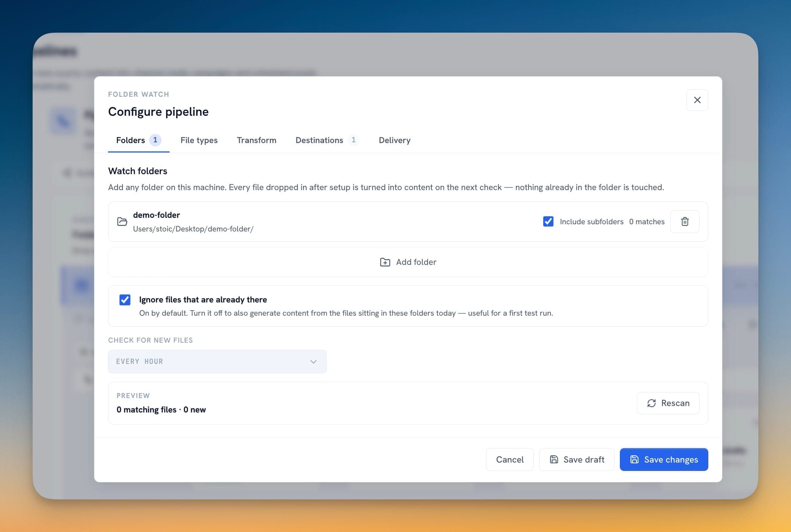Click the Add folder button
791x532 pixels.
click(x=408, y=262)
